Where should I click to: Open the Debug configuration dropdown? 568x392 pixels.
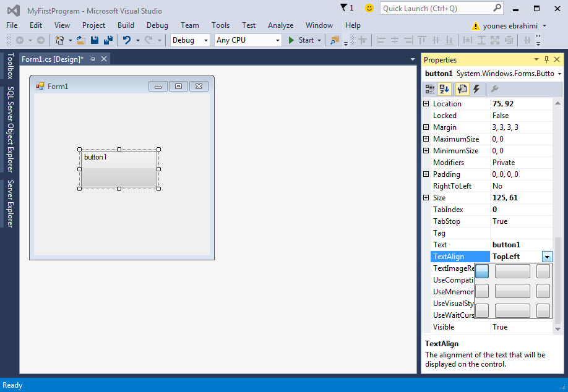coord(191,40)
